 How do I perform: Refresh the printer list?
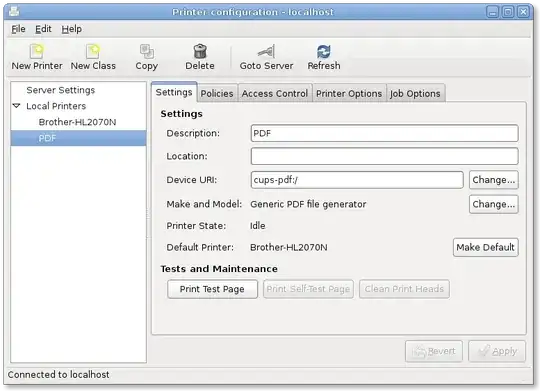tap(323, 52)
